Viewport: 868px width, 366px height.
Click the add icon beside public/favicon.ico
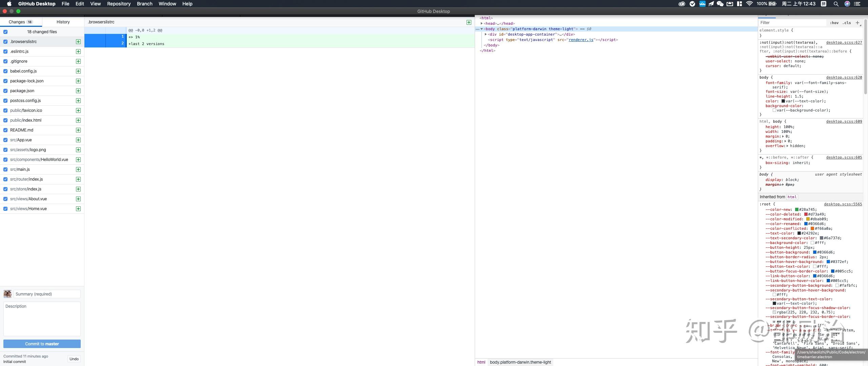[x=78, y=110]
